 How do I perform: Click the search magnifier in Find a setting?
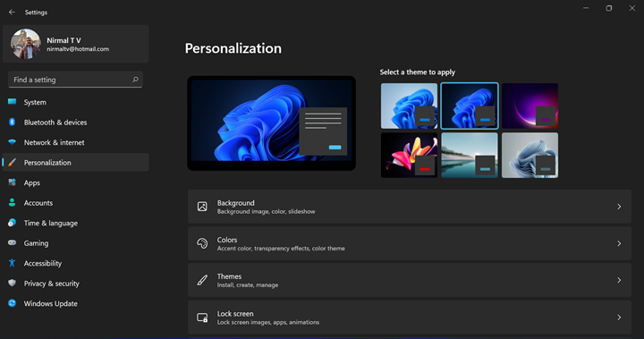[135, 80]
